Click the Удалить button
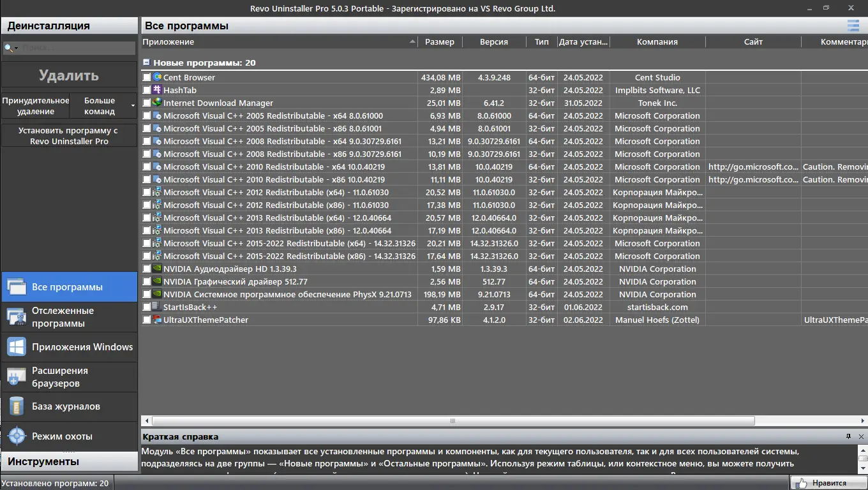868x490 pixels. (x=69, y=75)
